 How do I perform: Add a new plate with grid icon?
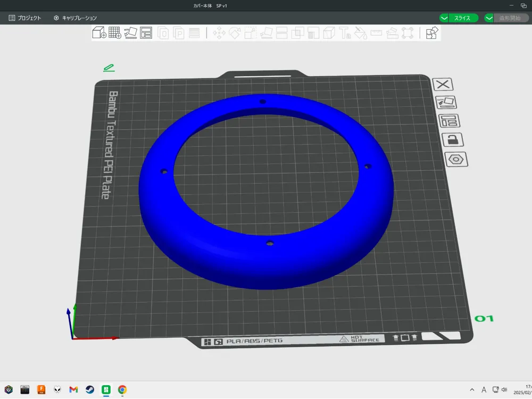[115, 32]
